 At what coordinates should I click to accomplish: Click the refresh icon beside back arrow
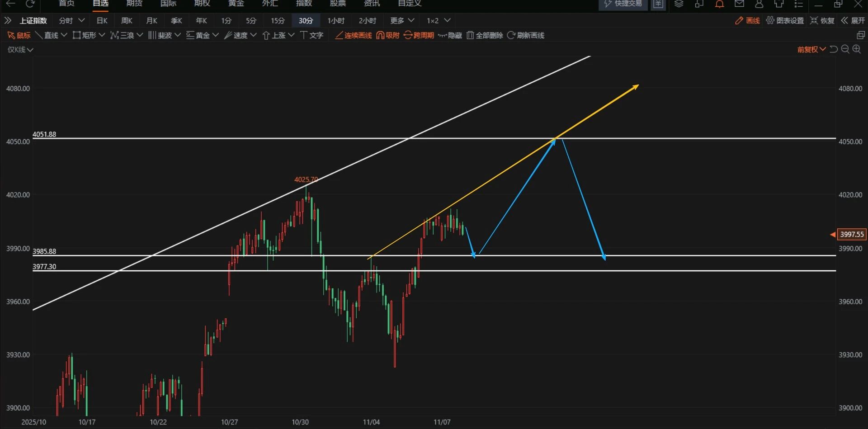click(x=30, y=4)
